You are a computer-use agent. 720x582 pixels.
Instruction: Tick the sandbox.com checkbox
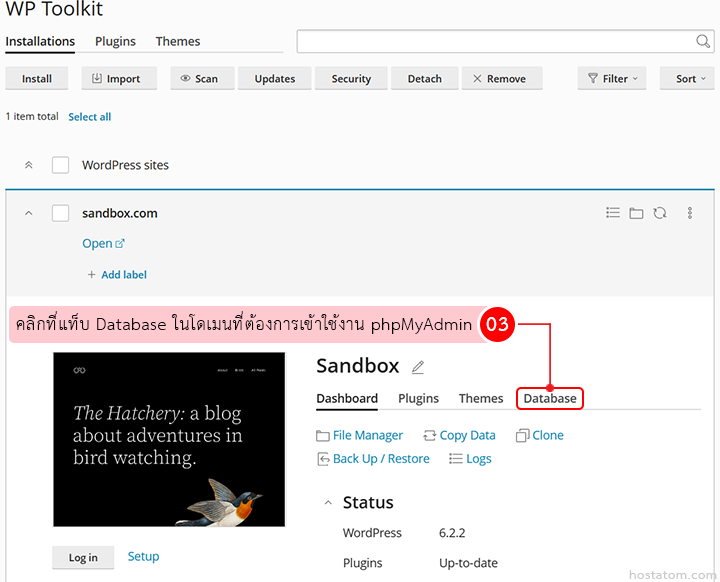61,213
